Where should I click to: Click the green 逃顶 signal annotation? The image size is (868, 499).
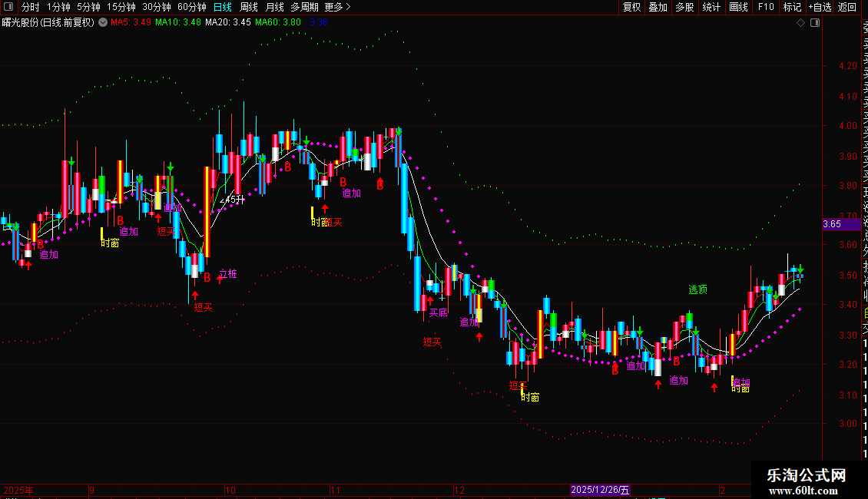698,289
